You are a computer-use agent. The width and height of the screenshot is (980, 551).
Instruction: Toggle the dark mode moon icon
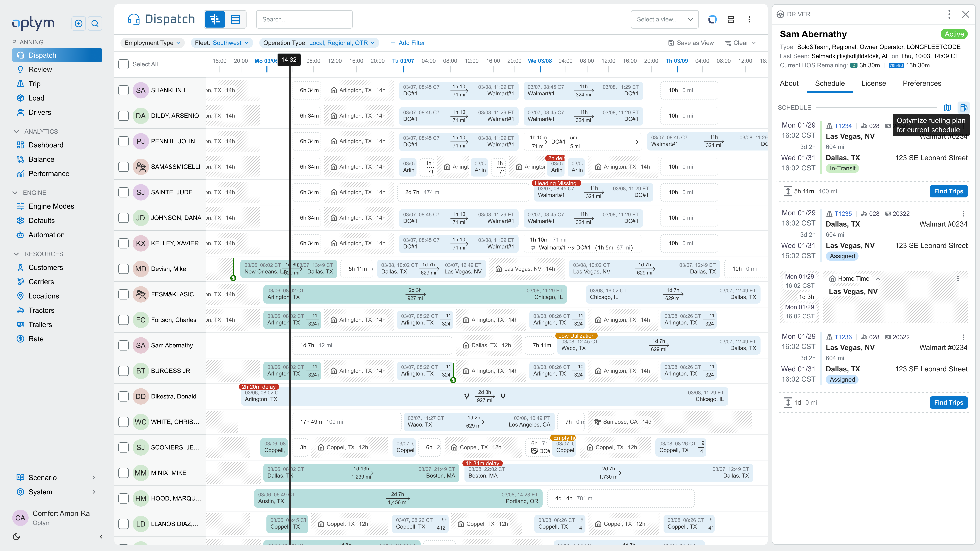[x=16, y=537]
